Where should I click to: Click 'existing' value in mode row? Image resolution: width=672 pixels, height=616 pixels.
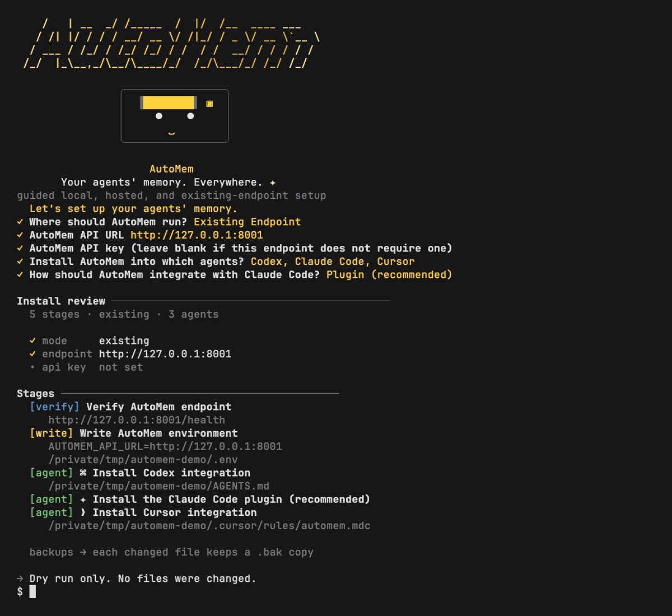pyautogui.click(x=124, y=341)
